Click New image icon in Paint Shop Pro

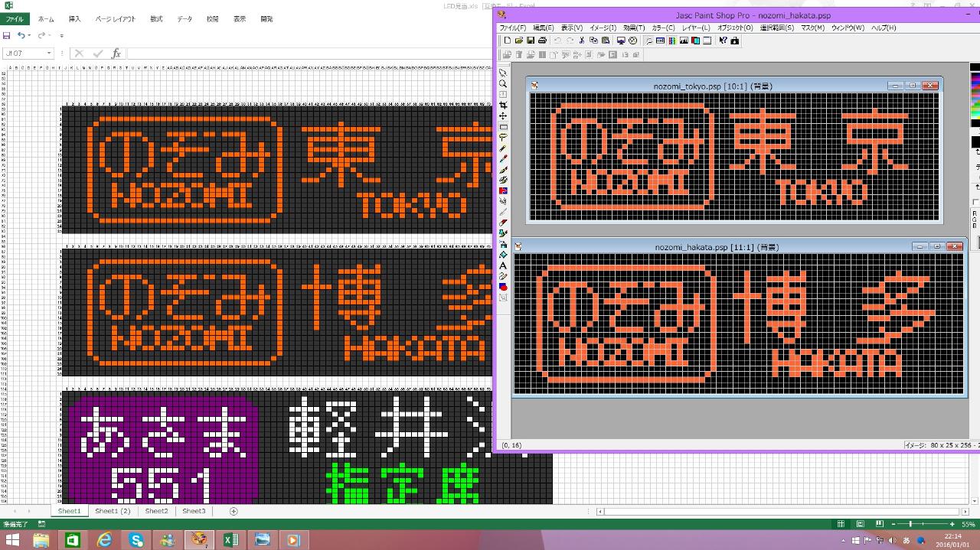[506, 41]
